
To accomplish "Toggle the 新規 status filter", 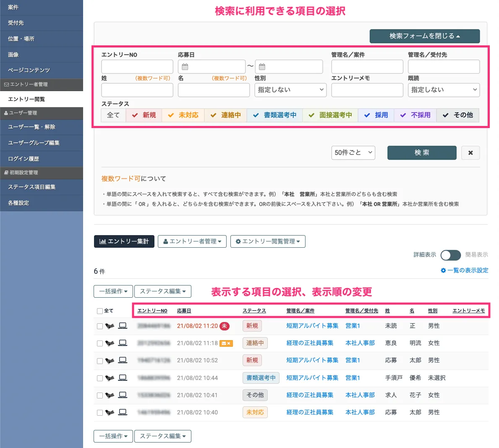I will [x=144, y=115].
